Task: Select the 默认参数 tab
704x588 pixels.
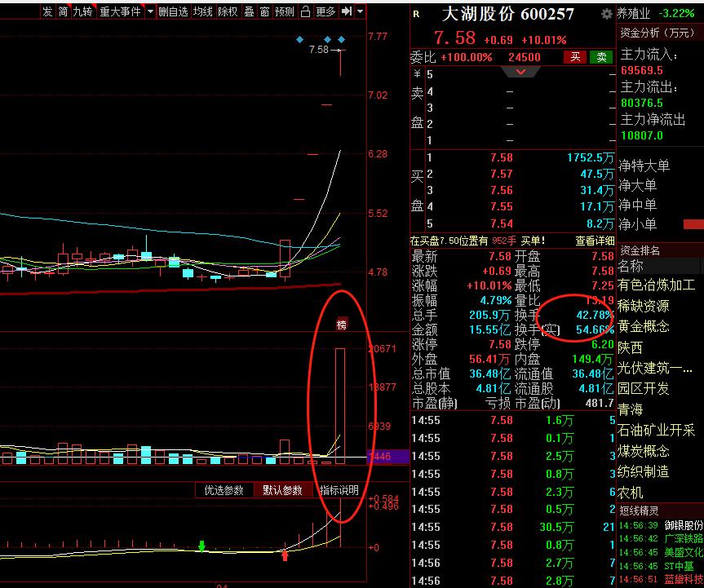Action: point(283,490)
